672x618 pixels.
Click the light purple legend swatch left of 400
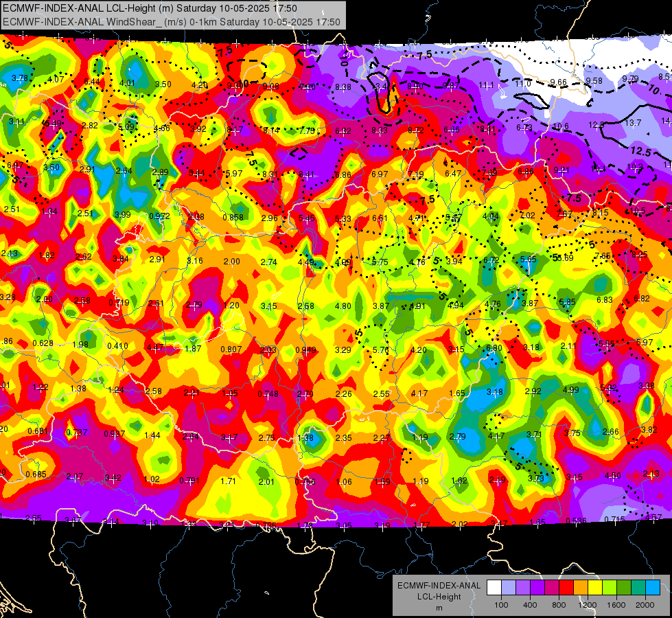(523, 588)
